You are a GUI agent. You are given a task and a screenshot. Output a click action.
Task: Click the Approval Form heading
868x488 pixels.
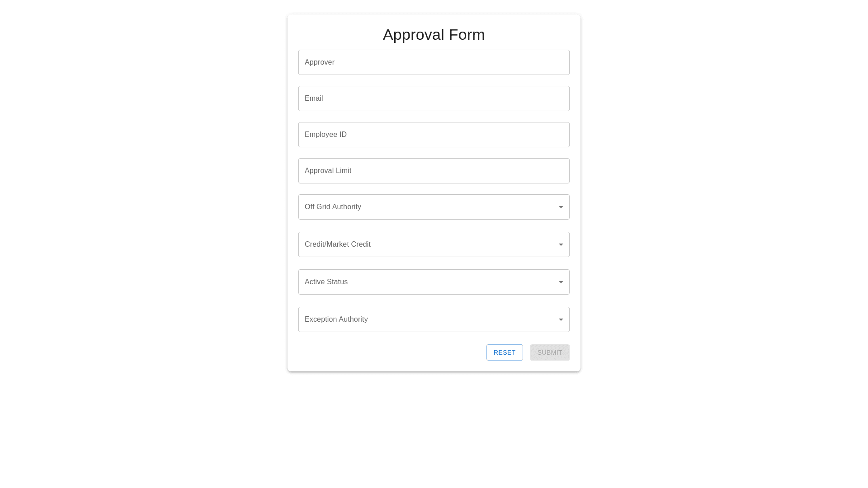[434, 35]
